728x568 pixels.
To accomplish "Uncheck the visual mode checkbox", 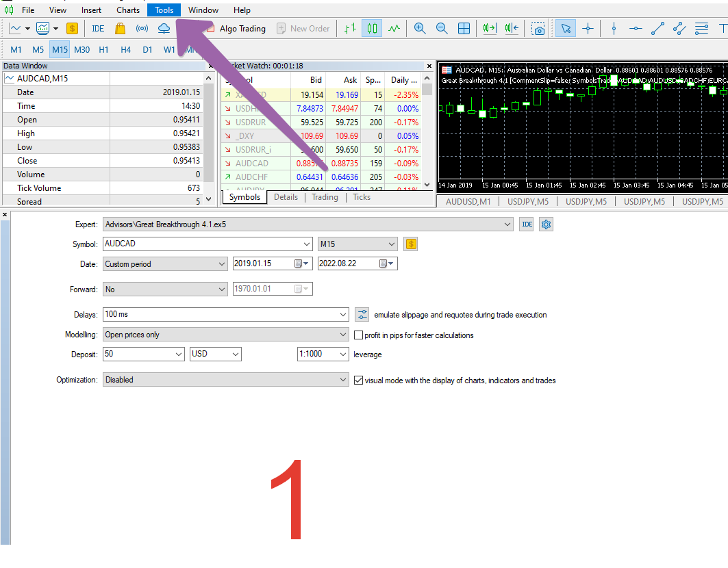I will coord(359,380).
